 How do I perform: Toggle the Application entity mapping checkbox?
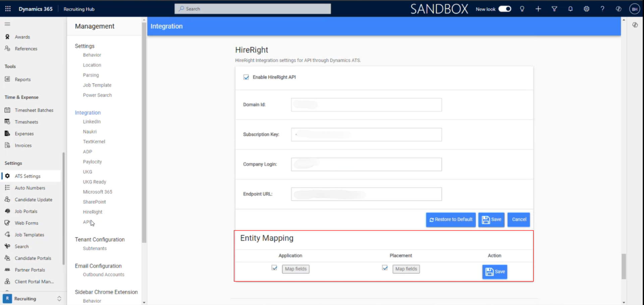click(x=274, y=268)
